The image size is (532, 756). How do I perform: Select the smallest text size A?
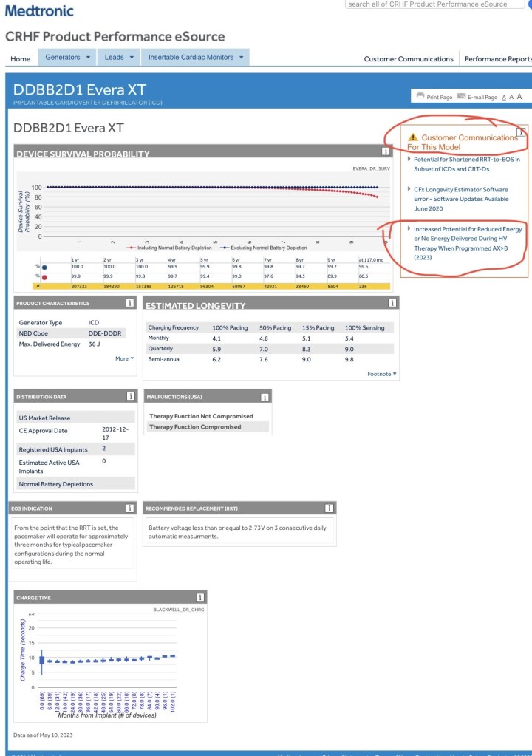pyautogui.click(x=504, y=98)
